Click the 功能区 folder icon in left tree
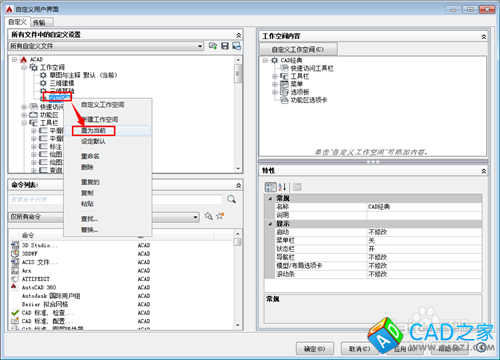 (x=34, y=115)
